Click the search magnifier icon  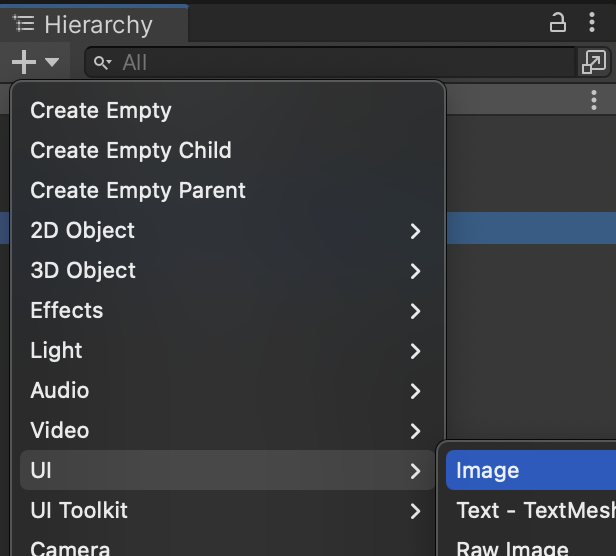(x=103, y=63)
